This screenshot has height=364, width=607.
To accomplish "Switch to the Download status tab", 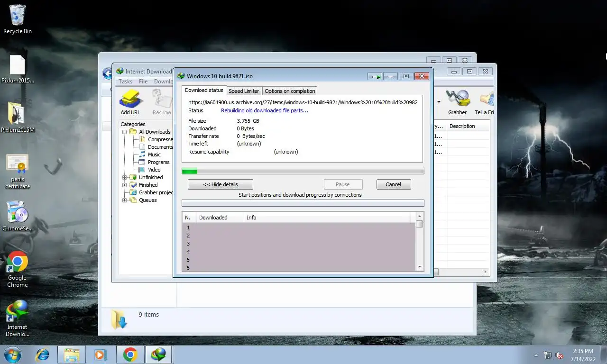I will point(204,90).
